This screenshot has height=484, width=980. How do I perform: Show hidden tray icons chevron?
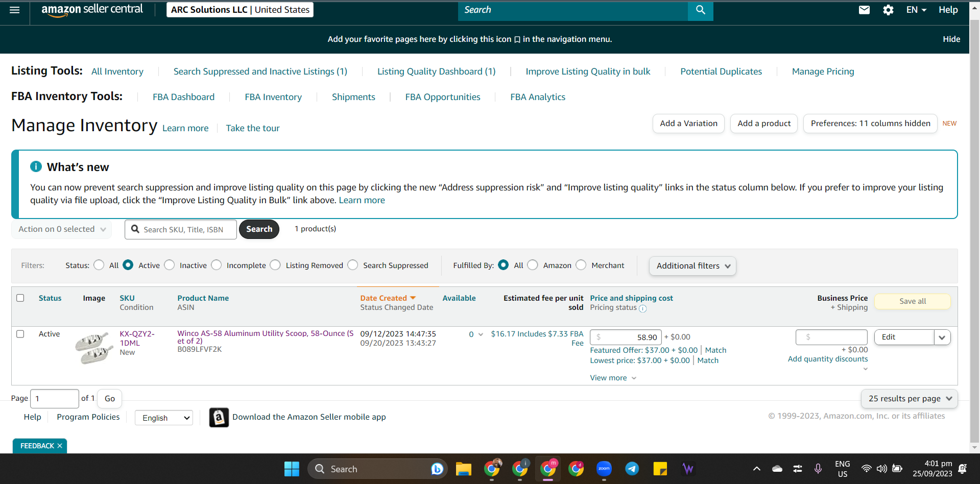757,469
